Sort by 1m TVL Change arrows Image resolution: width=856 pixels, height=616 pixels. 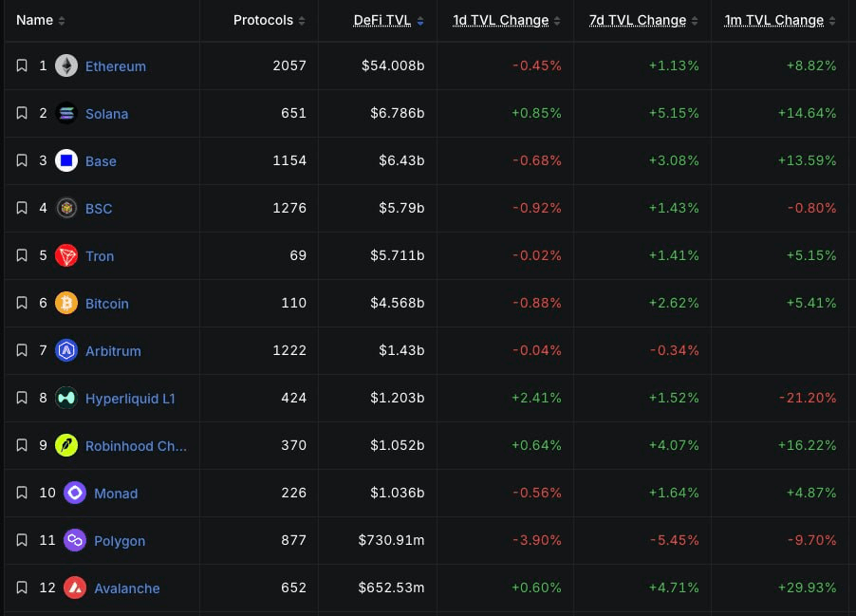coord(832,21)
